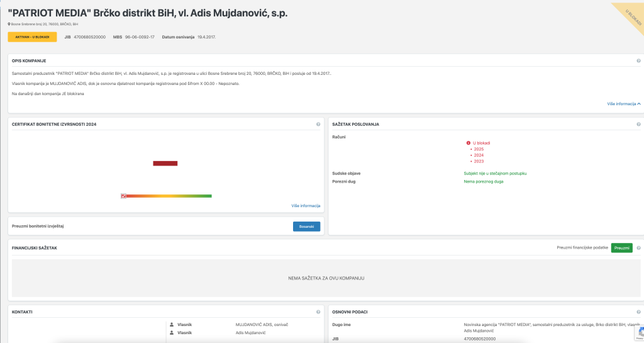644x343 pixels.
Task: Collapse company description via Više informacija chevron
Action: pyautogui.click(x=639, y=103)
